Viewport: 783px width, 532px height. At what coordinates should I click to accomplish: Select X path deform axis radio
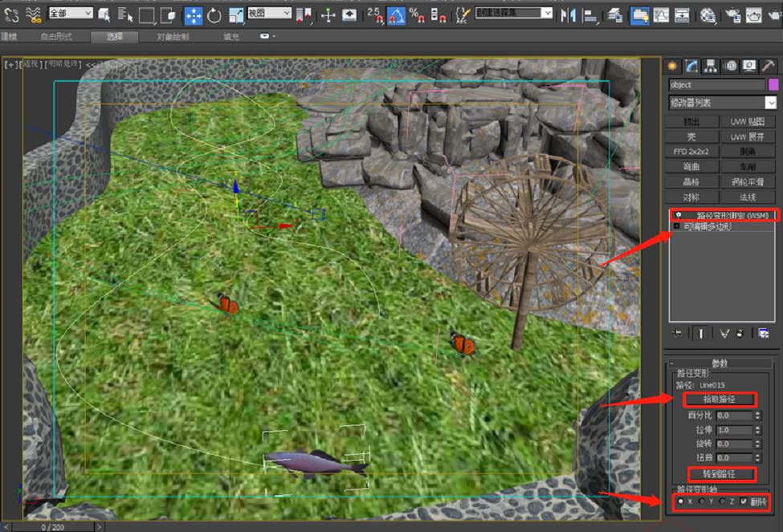click(x=681, y=502)
